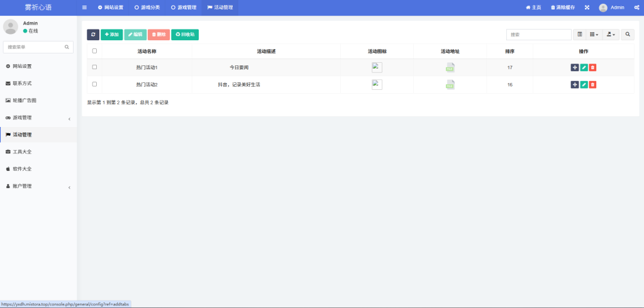Image resolution: width=644 pixels, height=308 pixels.
Task: Select the checkbox for 热门活动1
Action: point(94,67)
